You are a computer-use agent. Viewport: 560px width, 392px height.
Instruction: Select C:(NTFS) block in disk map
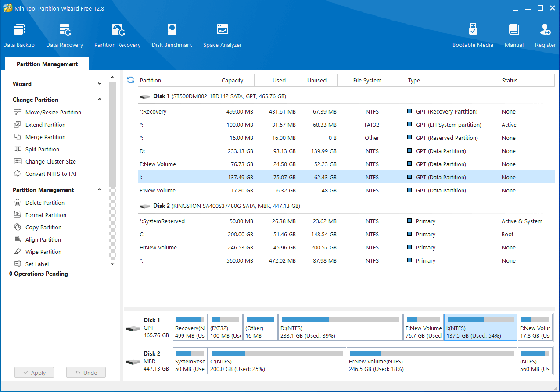277,360
